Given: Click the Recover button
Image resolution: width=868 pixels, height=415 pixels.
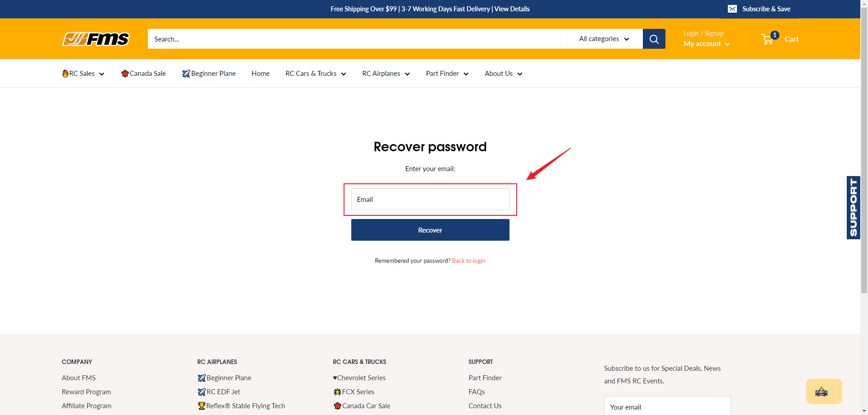Looking at the screenshot, I should pyautogui.click(x=430, y=229).
